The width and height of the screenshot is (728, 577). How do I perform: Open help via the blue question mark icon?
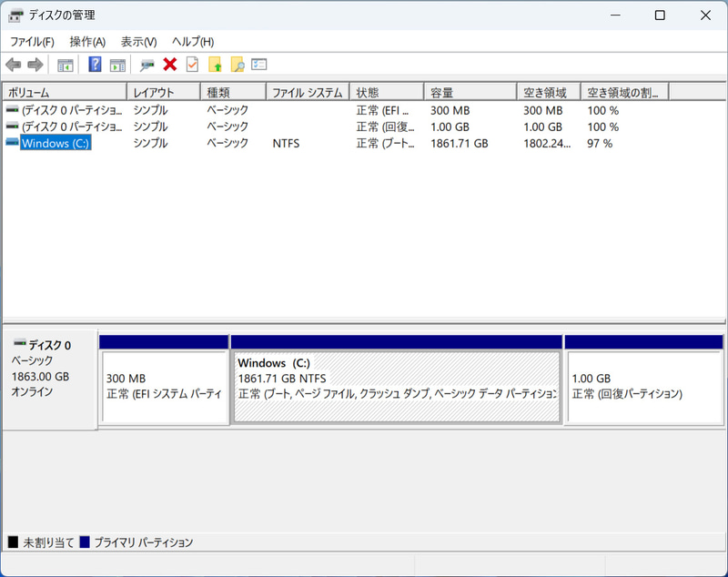coord(94,64)
